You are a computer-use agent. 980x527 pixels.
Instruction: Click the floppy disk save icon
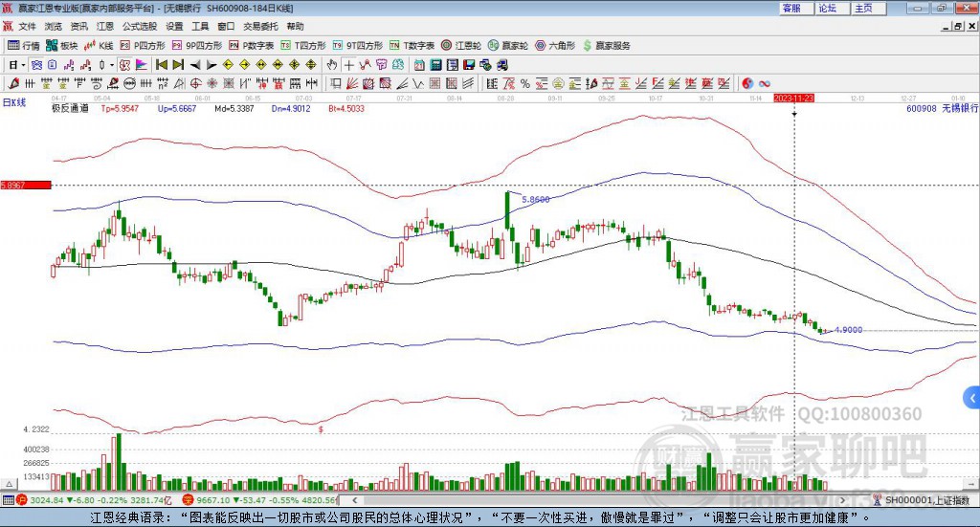(469, 65)
